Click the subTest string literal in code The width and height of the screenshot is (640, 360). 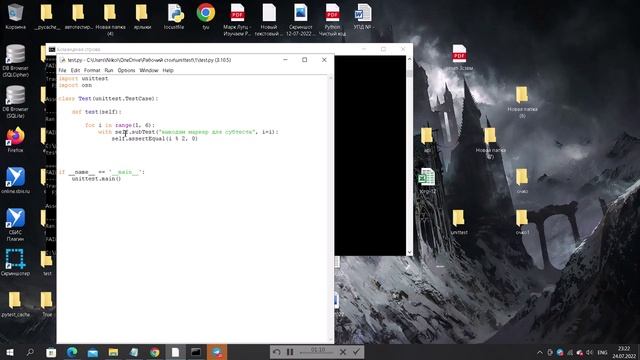(207, 132)
